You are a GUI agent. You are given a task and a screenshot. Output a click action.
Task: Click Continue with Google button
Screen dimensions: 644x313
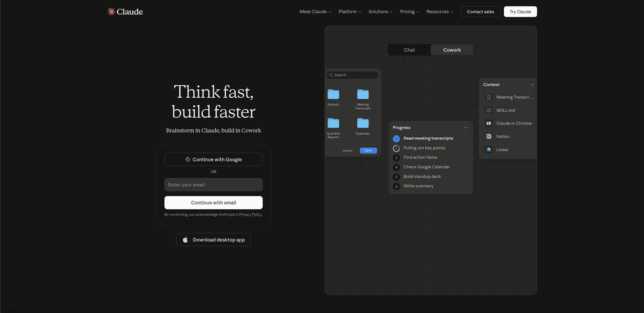click(x=213, y=159)
